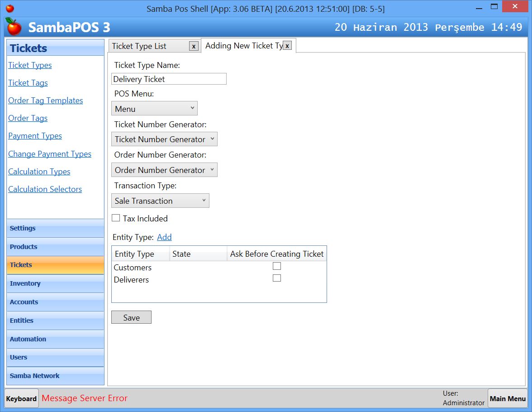Open the Inventory section in sidebar
The width and height of the screenshot is (532, 412).
(55, 283)
